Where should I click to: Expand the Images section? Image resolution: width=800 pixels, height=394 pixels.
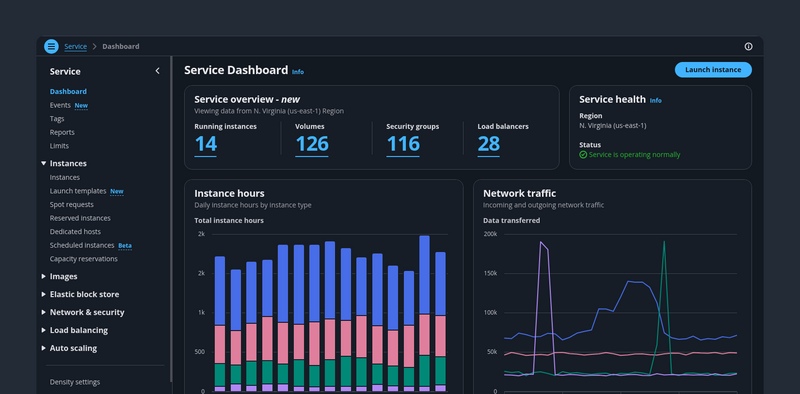pos(43,276)
